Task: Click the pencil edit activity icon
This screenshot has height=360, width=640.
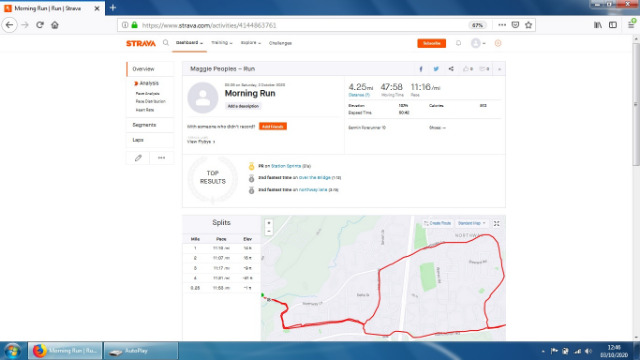Action: click(x=138, y=158)
